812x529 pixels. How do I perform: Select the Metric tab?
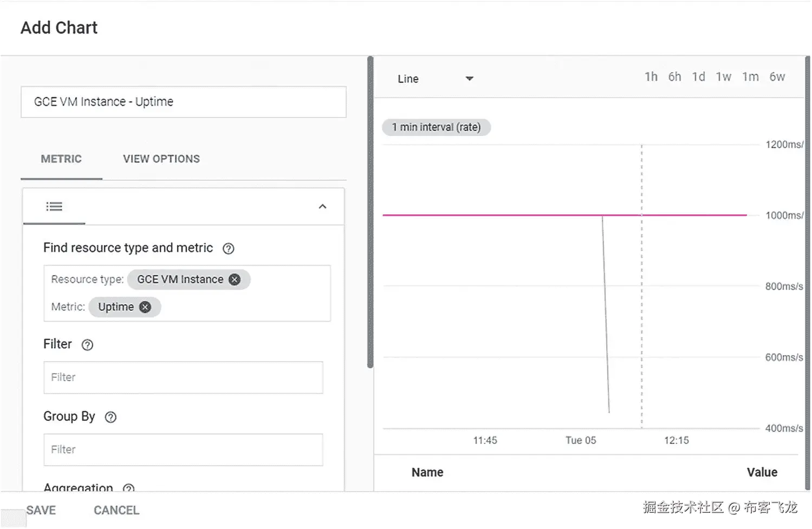point(61,159)
